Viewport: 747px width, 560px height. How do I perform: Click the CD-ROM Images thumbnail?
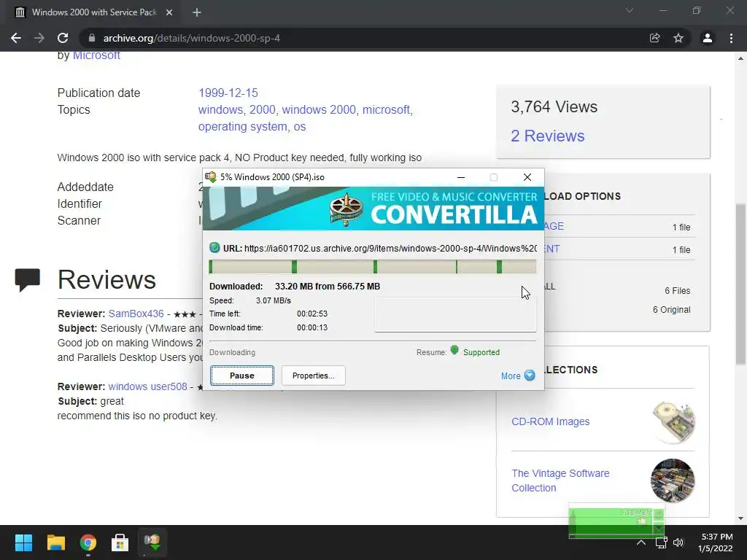(673, 422)
